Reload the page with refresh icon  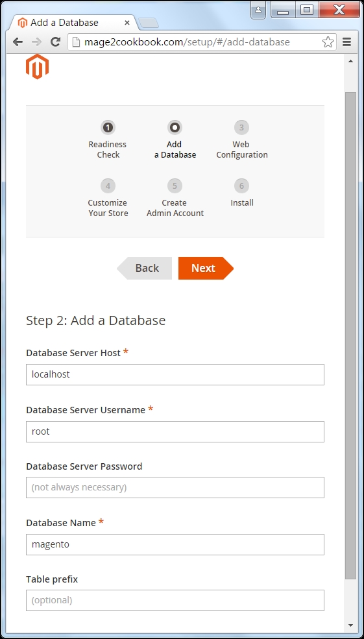[x=55, y=42]
